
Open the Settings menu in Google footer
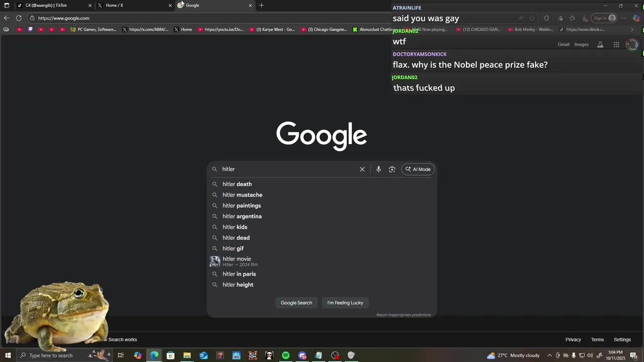click(622, 339)
